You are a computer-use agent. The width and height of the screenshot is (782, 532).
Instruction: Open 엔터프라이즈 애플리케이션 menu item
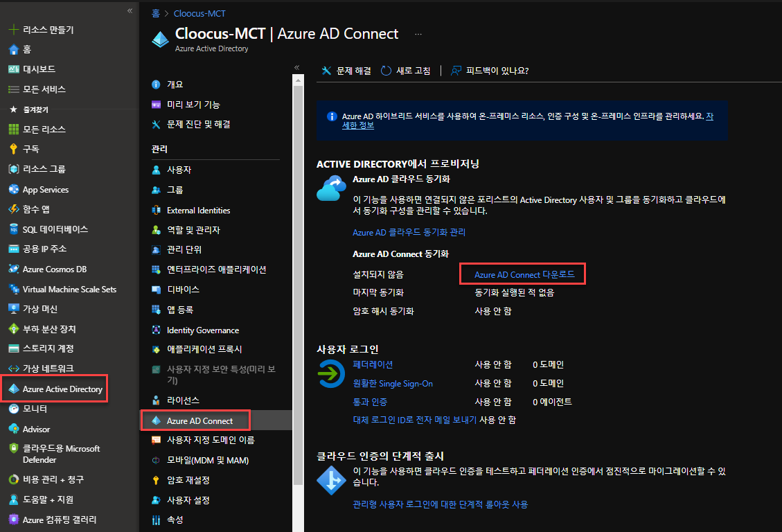(215, 269)
